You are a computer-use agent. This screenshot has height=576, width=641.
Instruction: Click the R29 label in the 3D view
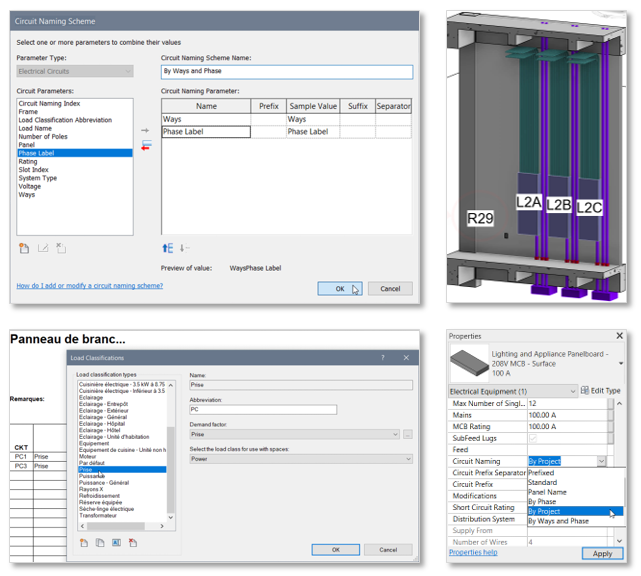(x=480, y=218)
